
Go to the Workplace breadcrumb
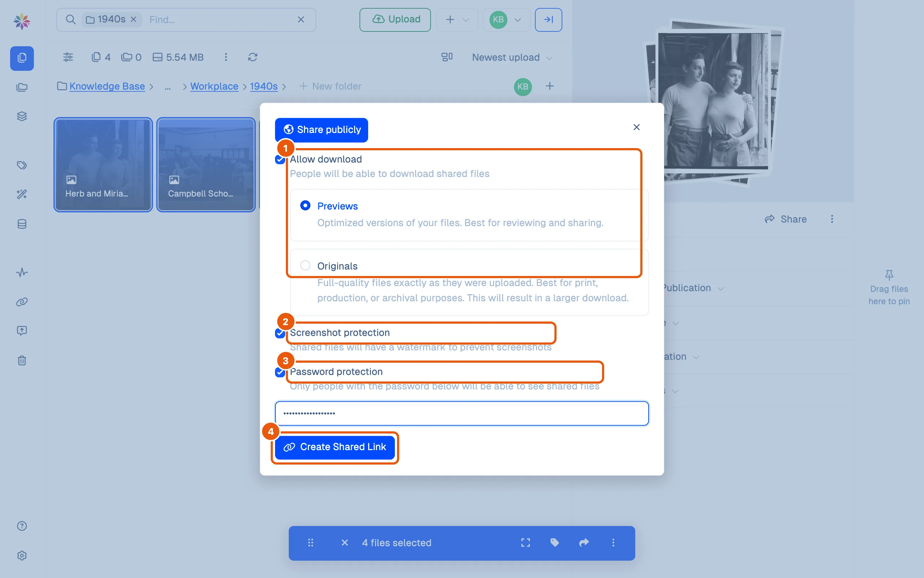tap(214, 86)
